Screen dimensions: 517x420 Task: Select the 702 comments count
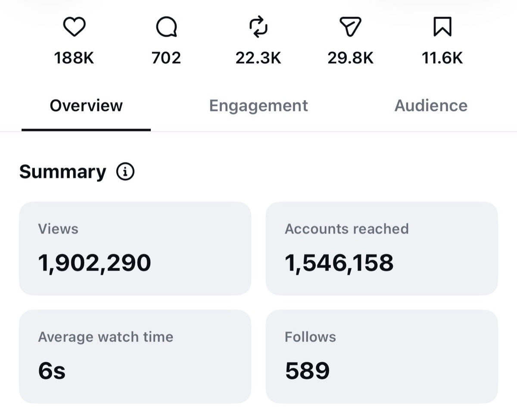(166, 58)
